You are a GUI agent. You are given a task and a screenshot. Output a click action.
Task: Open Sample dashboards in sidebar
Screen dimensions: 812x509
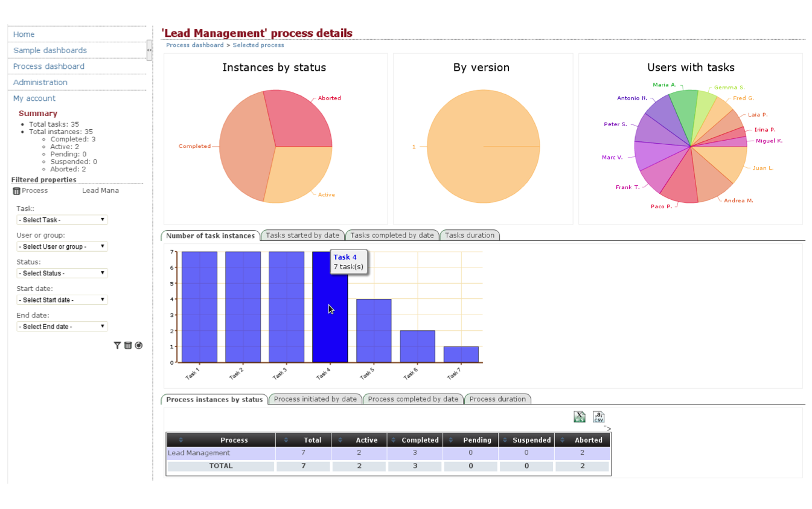pyautogui.click(x=50, y=51)
